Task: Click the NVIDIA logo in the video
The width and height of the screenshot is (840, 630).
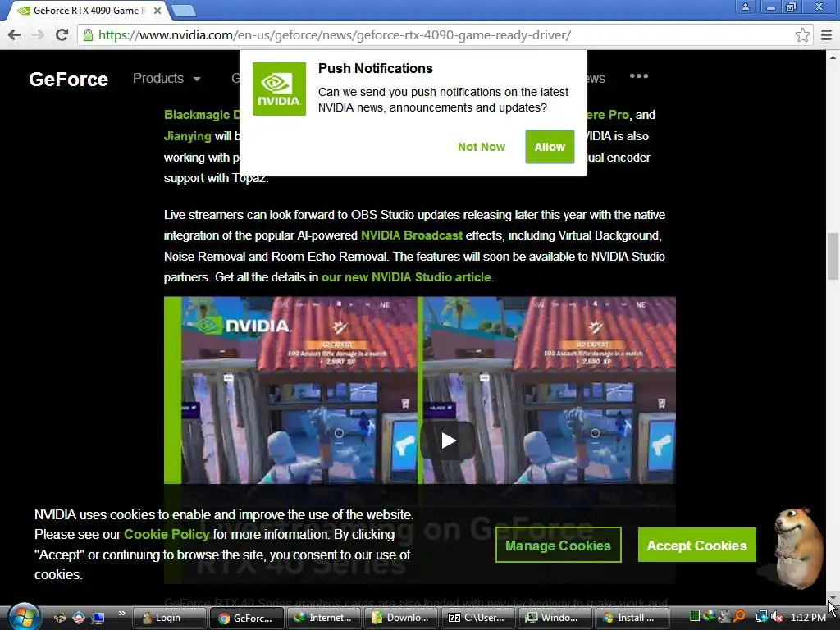Action: [244, 325]
